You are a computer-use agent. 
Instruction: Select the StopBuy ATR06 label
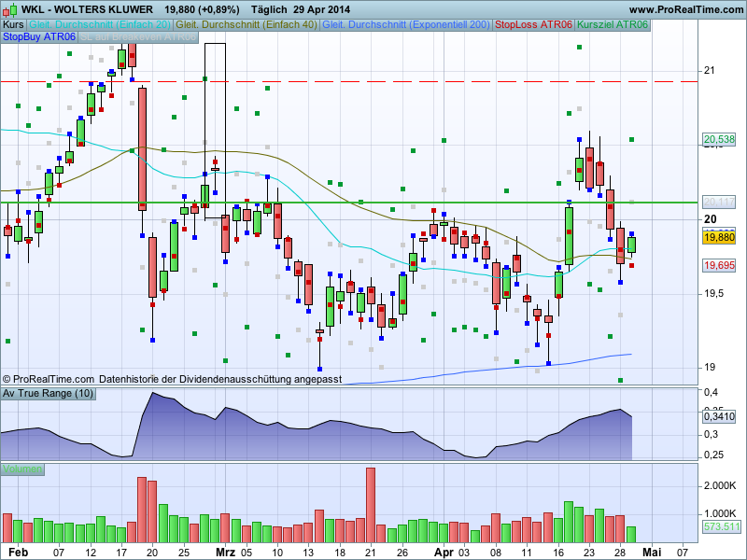pyautogui.click(x=39, y=36)
